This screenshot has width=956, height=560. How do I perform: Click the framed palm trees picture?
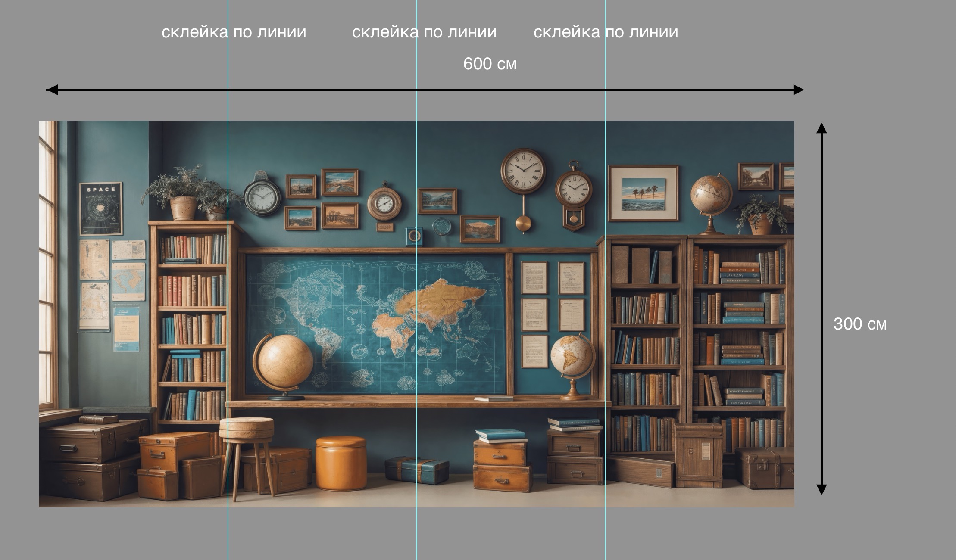644,194
